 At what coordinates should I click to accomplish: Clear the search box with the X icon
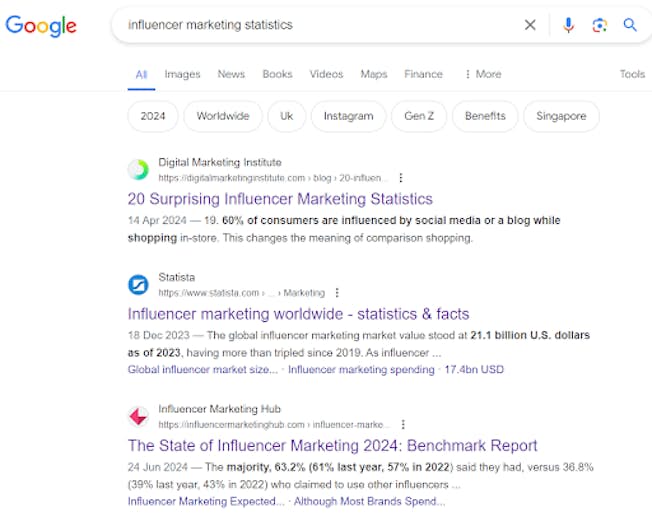[530, 25]
